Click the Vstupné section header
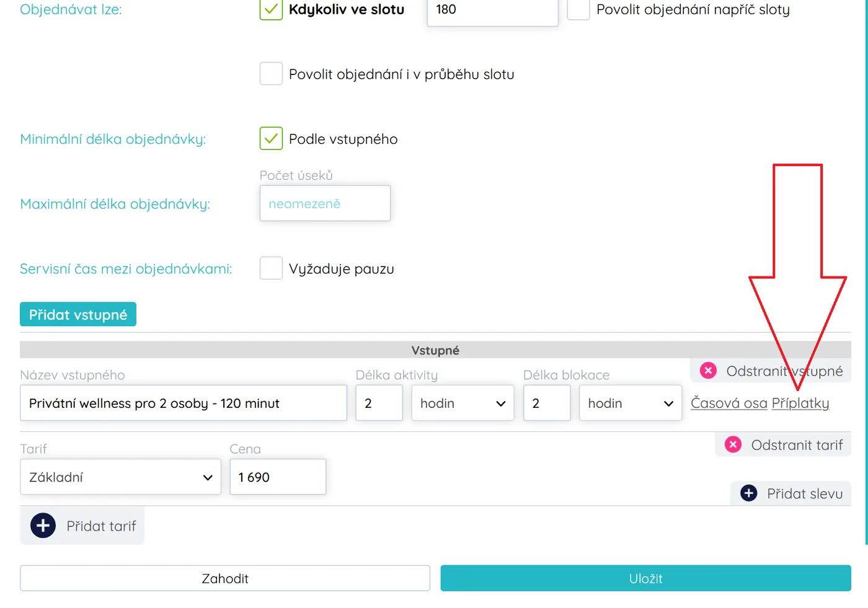This screenshot has width=868, height=608. coord(435,350)
